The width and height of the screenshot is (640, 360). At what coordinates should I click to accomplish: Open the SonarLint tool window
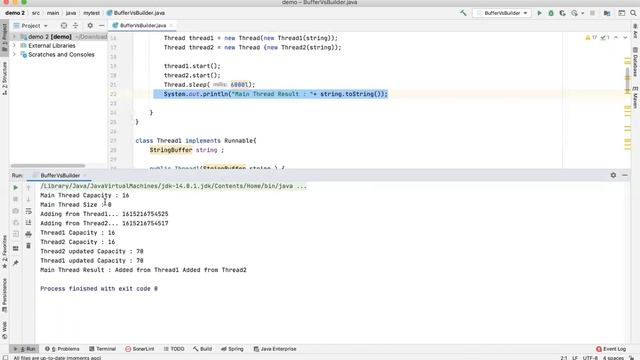140,349
